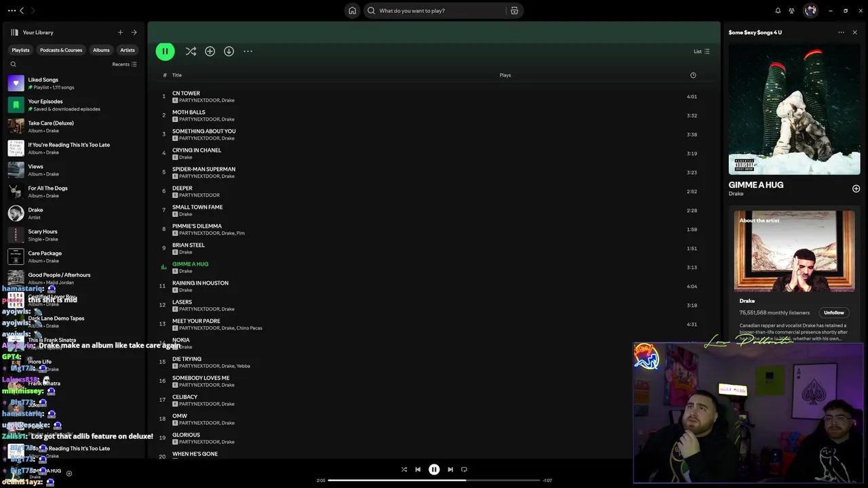Go back with the left arrow
868x488 pixels.
[22, 10]
